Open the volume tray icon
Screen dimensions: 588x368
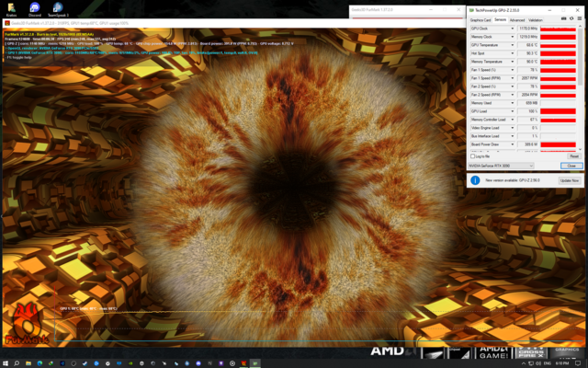(x=538, y=363)
